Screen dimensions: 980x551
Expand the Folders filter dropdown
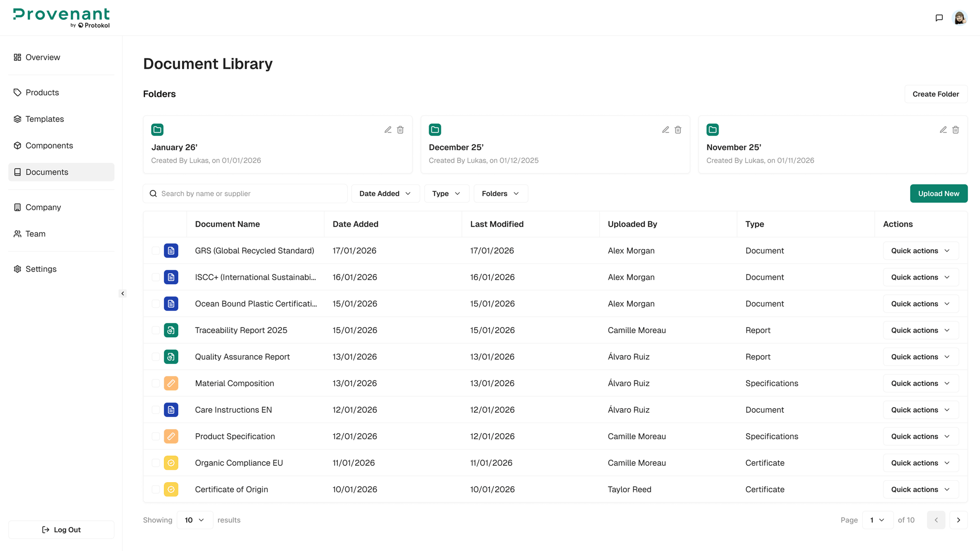coord(500,193)
